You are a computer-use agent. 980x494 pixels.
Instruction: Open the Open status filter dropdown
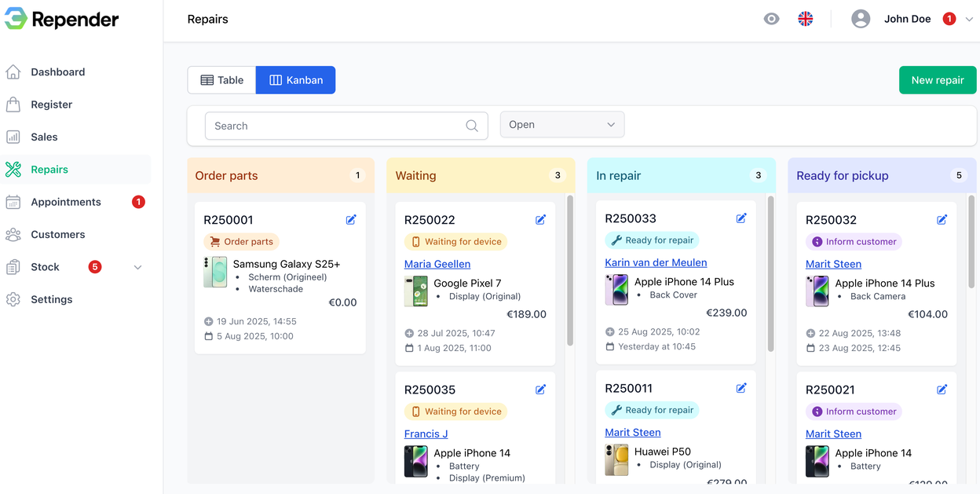(561, 124)
